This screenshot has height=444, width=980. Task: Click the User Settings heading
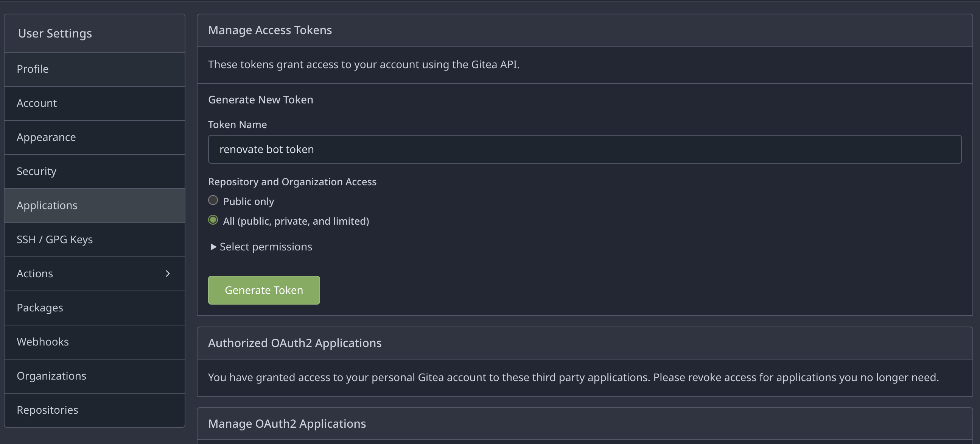tap(55, 33)
